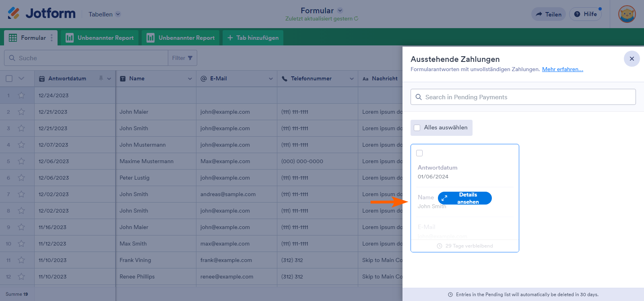The image size is (644, 301).
Task: Close the Ausstehende Zahlungen panel
Action: (632, 59)
